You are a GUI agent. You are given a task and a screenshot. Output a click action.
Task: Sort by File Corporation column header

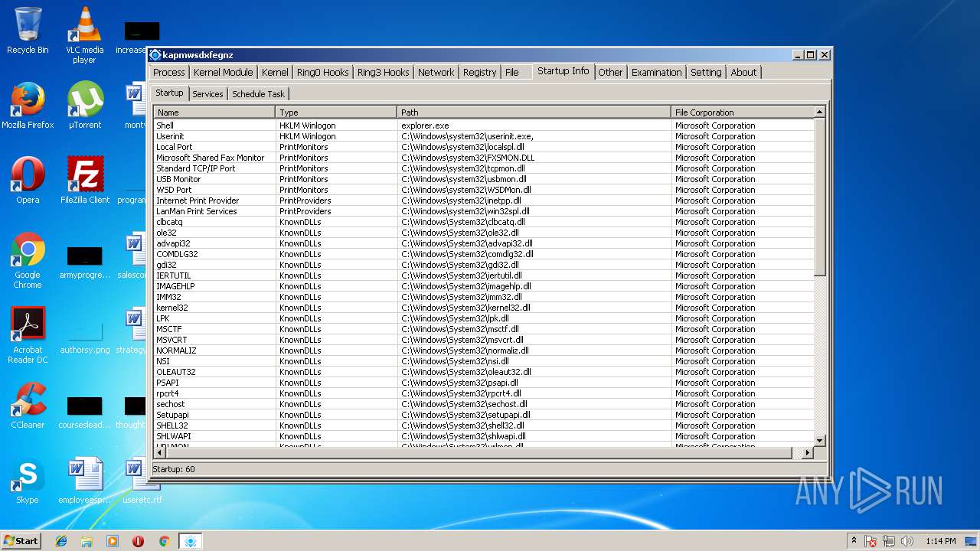click(742, 112)
